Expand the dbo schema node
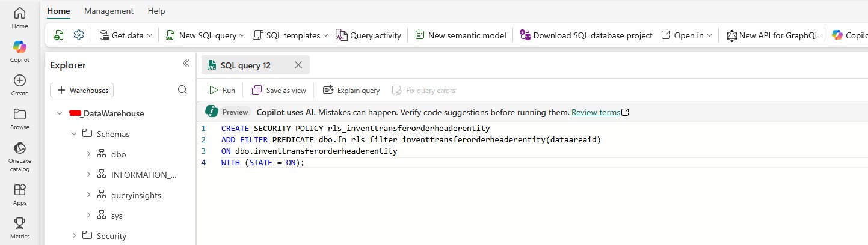 coord(88,154)
